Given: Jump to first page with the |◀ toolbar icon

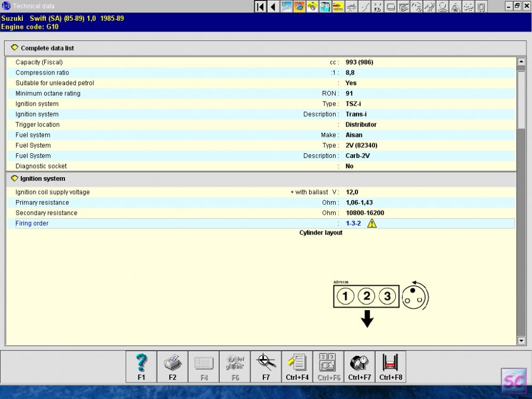Looking at the screenshot, I should click(261, 6).
